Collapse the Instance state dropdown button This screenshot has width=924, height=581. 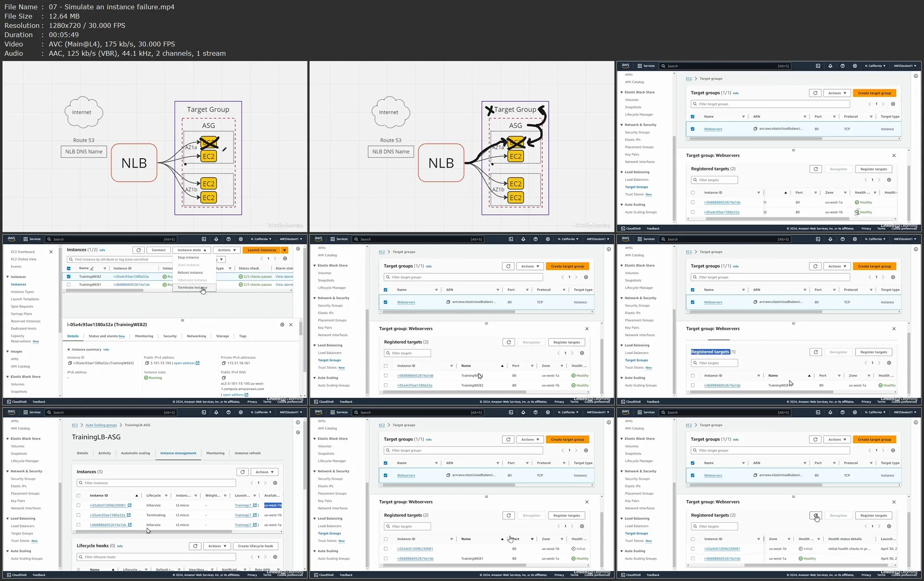pos(192,250)
